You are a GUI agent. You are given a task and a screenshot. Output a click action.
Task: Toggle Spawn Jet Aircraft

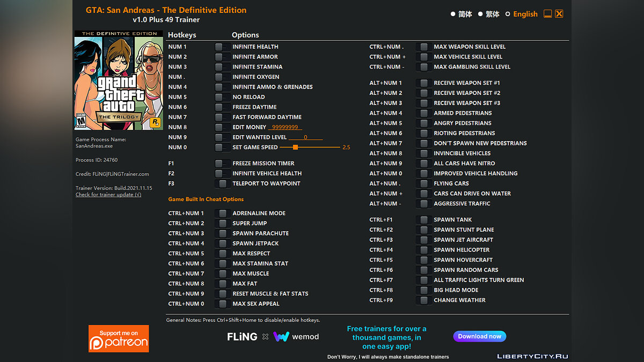424,240
